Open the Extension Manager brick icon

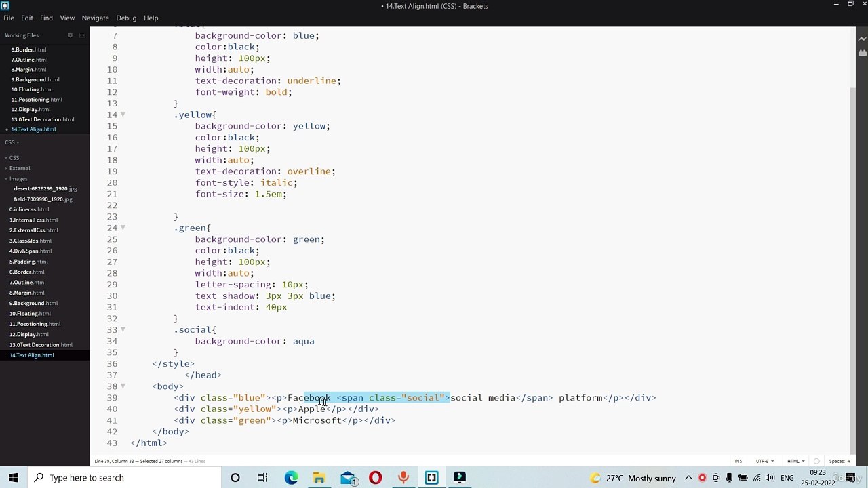pos(862,52)
